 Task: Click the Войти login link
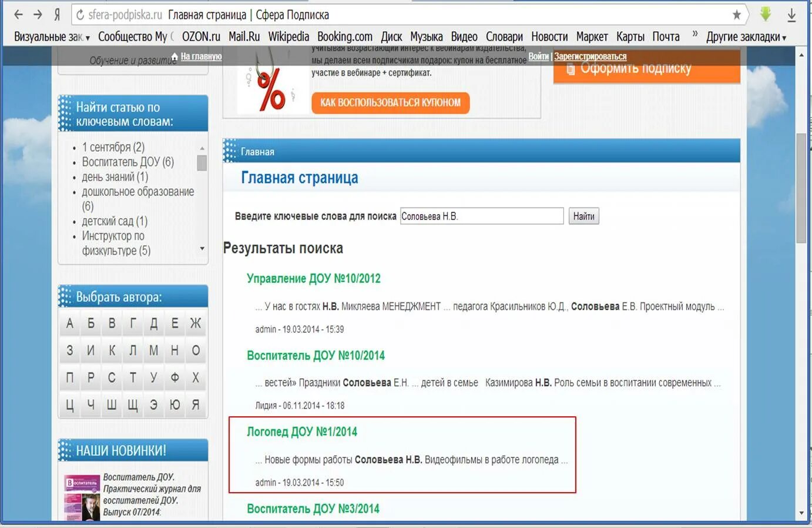[x=538, y=56]
